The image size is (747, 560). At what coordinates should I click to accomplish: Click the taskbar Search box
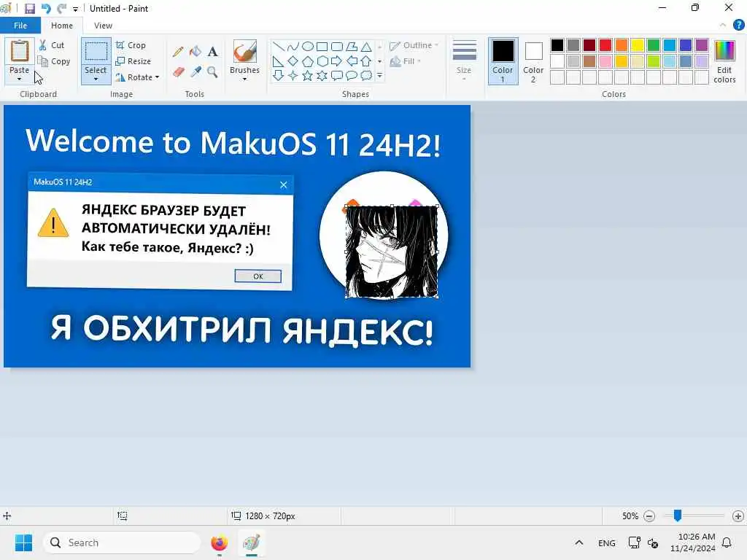[x=122, y=542]
